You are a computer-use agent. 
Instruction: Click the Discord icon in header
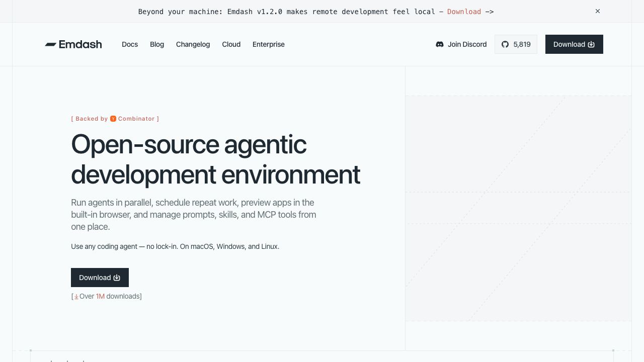440,44
